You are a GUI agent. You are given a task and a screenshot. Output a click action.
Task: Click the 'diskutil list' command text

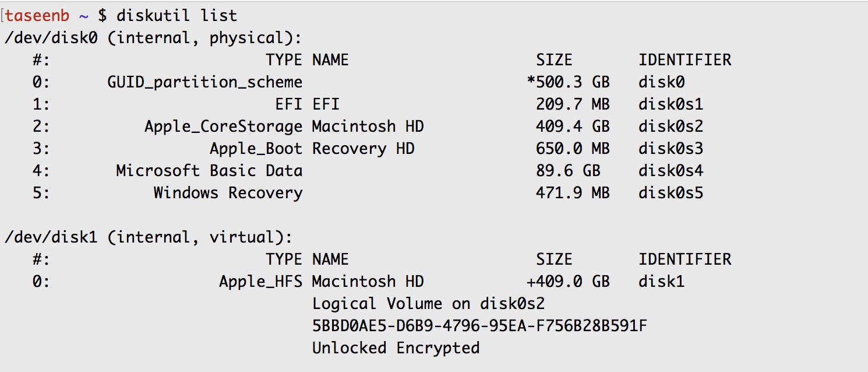177,16
